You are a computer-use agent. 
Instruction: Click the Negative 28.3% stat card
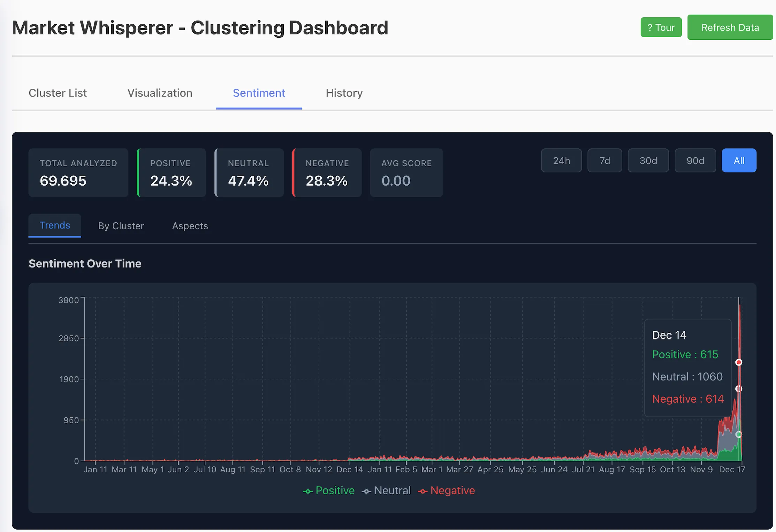pyautogui.click(x=327, y=173)
